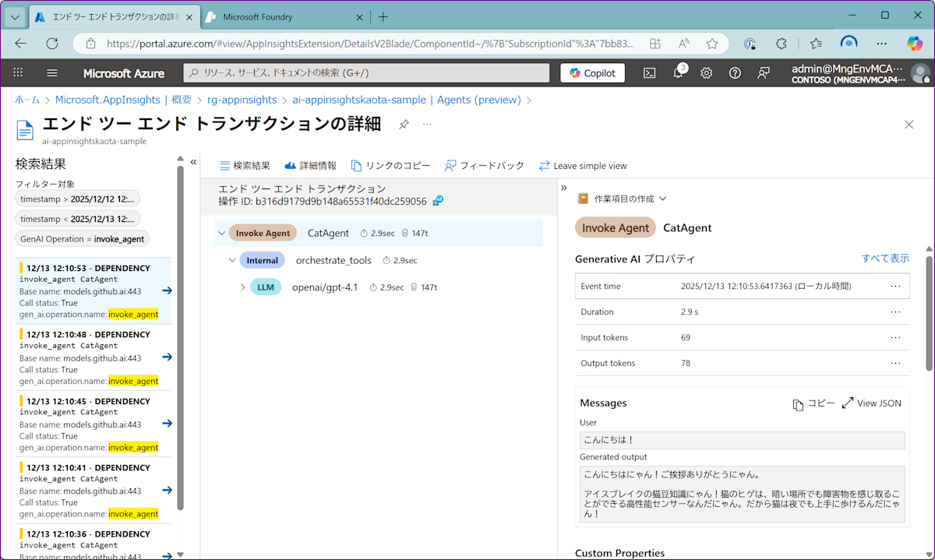Open the browser Copilot sidebar icon
Viewport: 935px width, 560px height.
[x=915, y=44]
